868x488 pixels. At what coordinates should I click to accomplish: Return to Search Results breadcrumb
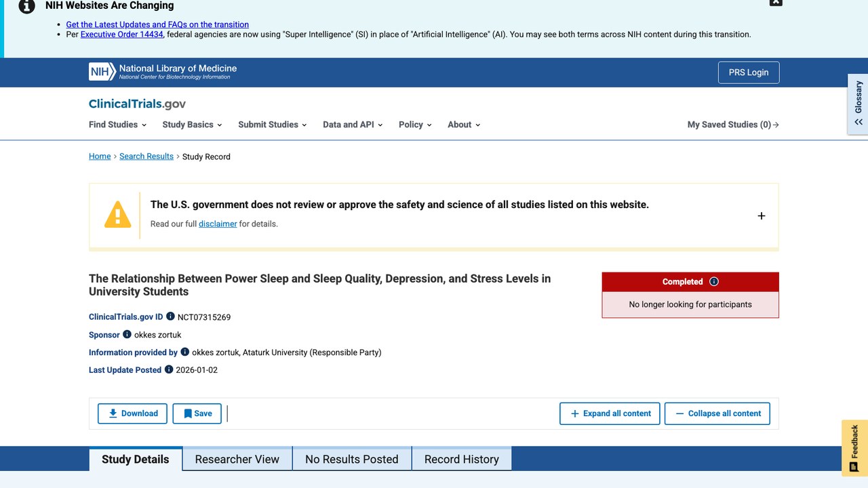(146, 157)
